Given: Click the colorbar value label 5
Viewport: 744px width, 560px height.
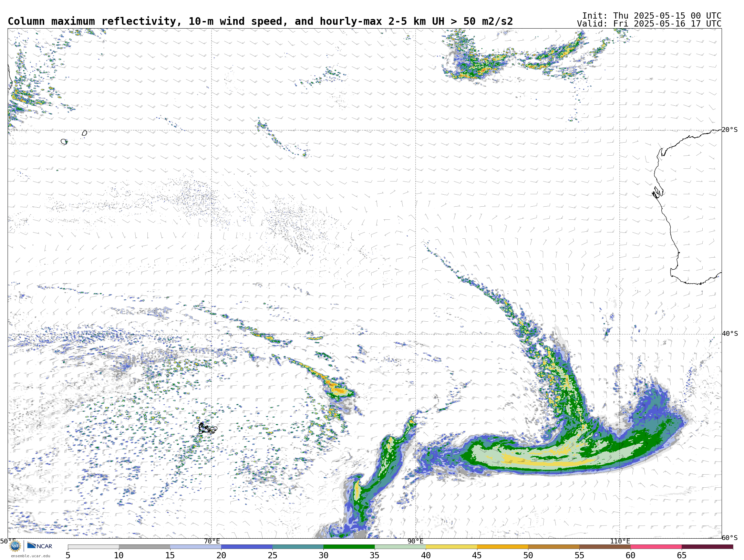Looking at the screenshot, I should pyautogui.click(x=68, y=555).
